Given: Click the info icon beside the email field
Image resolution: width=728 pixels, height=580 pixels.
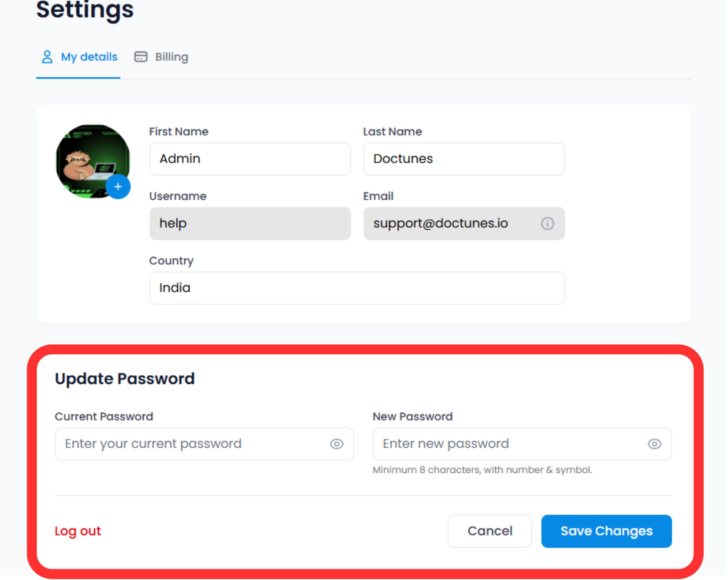Looking at the screenshot, I should coord(547,224).
